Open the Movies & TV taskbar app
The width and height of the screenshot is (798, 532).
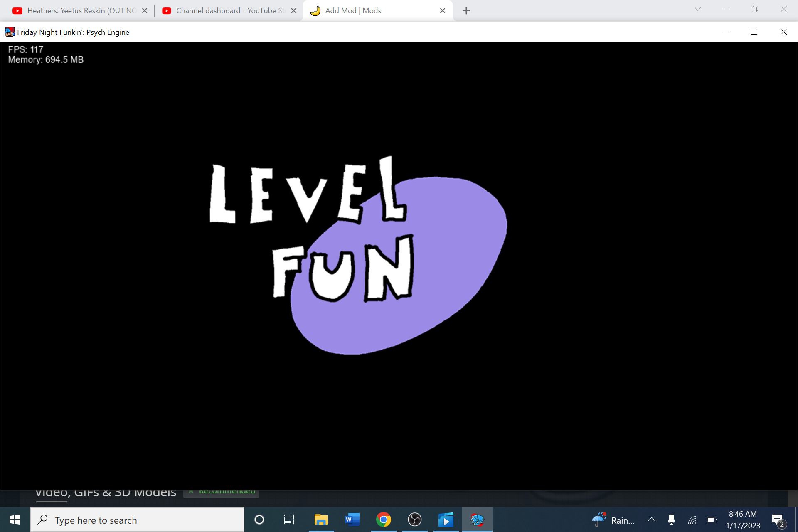pyautogui.click(x=446, y=520)
